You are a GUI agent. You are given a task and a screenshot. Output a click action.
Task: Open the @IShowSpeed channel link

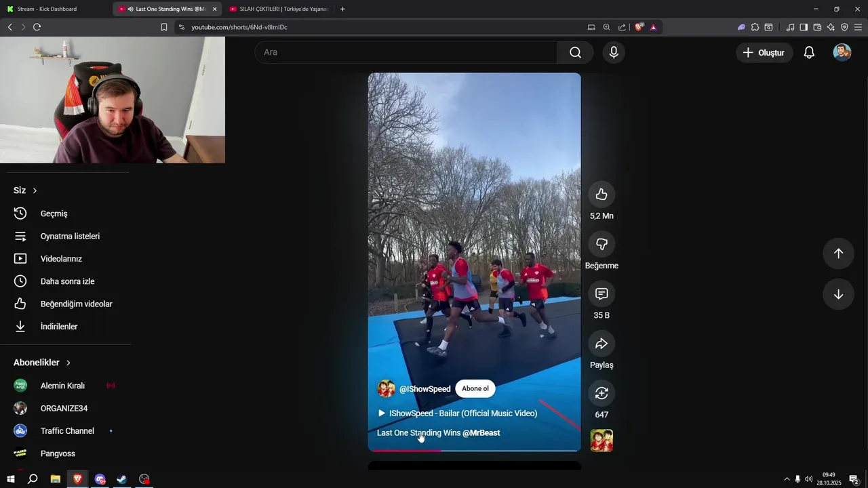[x=425, y=389]
